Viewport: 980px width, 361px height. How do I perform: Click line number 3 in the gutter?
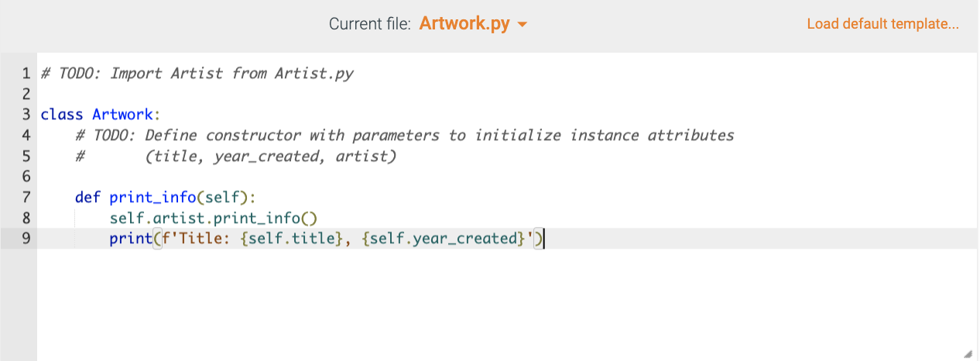pos(26,115)
